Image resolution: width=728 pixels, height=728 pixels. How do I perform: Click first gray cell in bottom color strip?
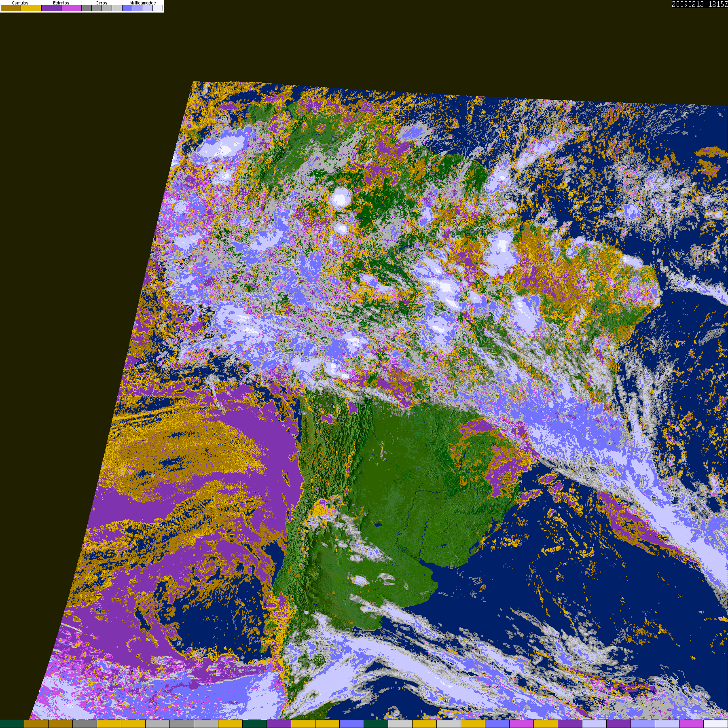click(x=85, y=724)
